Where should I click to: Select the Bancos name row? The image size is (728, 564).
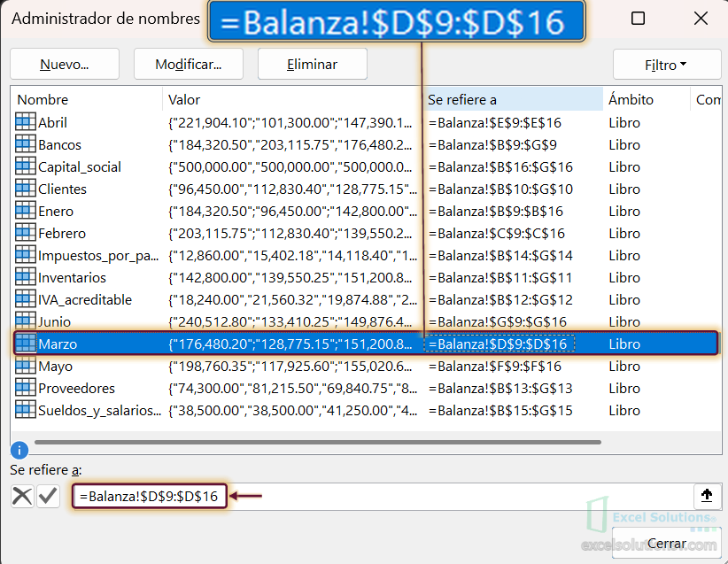(x=366, y=145)
